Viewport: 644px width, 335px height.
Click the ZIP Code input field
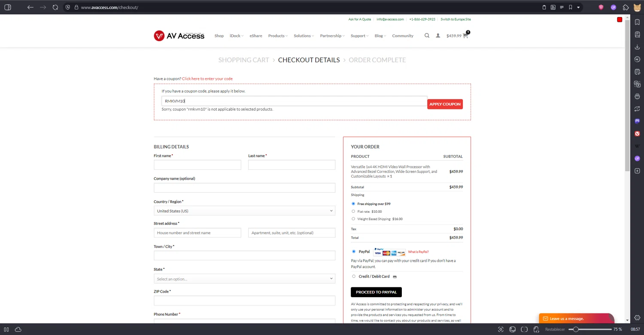[x=244, y=300]
